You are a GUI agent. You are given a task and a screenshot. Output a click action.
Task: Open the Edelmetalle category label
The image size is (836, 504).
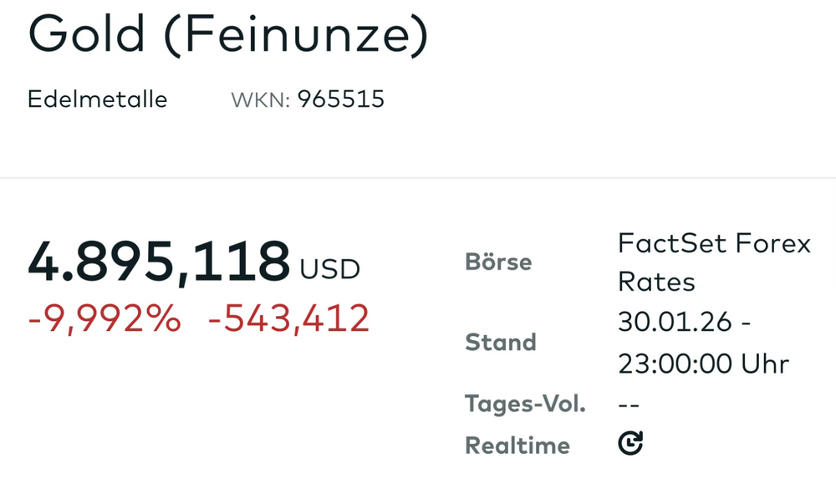pos(97,99)
